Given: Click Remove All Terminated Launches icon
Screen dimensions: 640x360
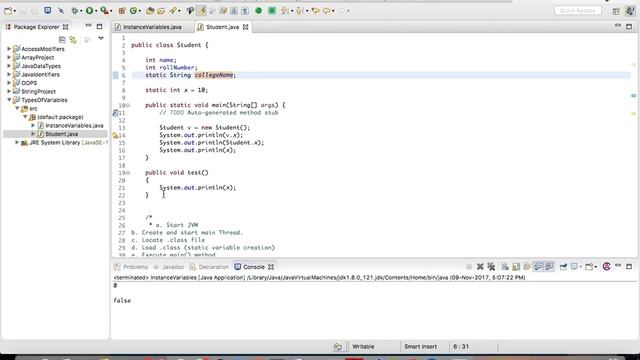Looking at the screenshot, I should [491, 267].
